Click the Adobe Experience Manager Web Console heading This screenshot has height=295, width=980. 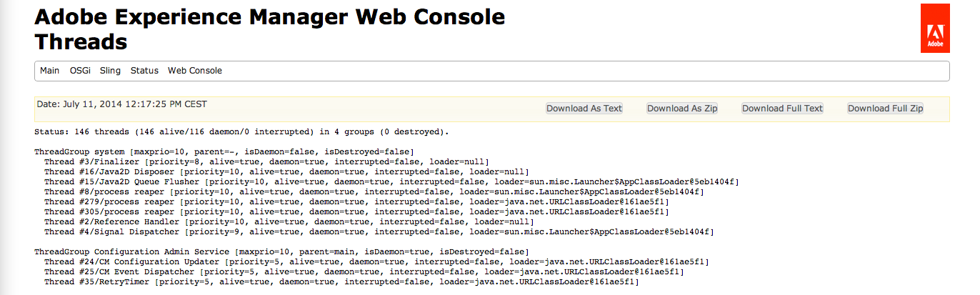pos(270,17)
